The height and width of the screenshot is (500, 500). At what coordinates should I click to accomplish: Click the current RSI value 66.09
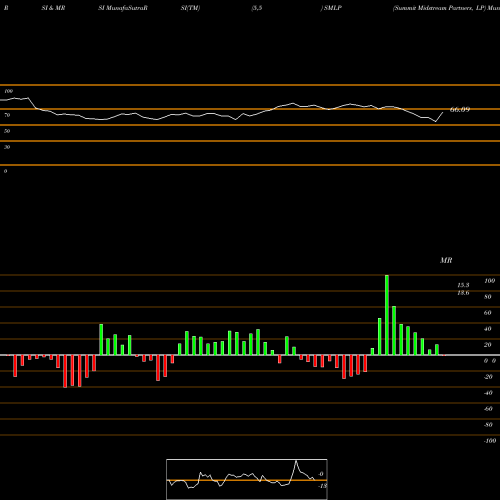tap(460, 109)
